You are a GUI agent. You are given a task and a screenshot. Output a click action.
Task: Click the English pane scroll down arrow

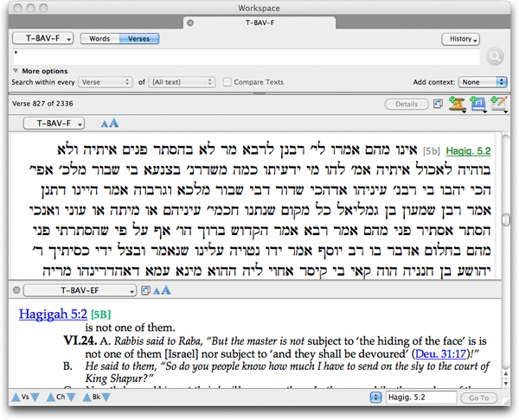tap(506, 384)
